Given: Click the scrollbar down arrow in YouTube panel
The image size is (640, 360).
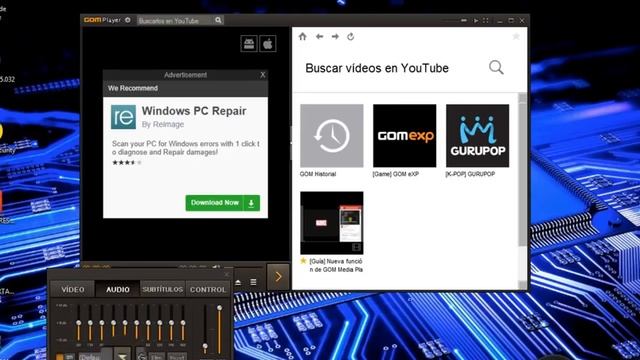Looking at the screenshot, I should (522, 285).
